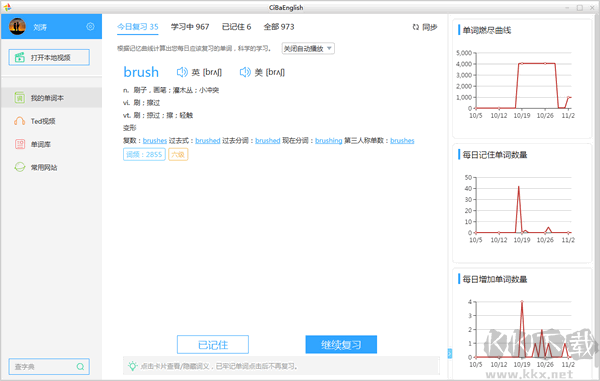Open the 关闭自动播放 dropdown
This screenshot has height=381, width=600.
[308, 49]
